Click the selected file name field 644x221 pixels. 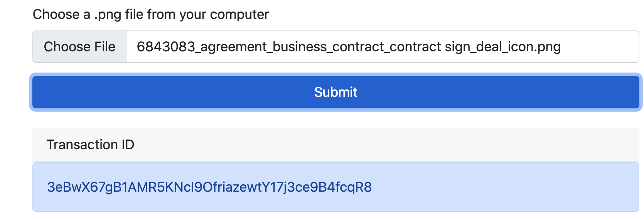click(382, 47)
